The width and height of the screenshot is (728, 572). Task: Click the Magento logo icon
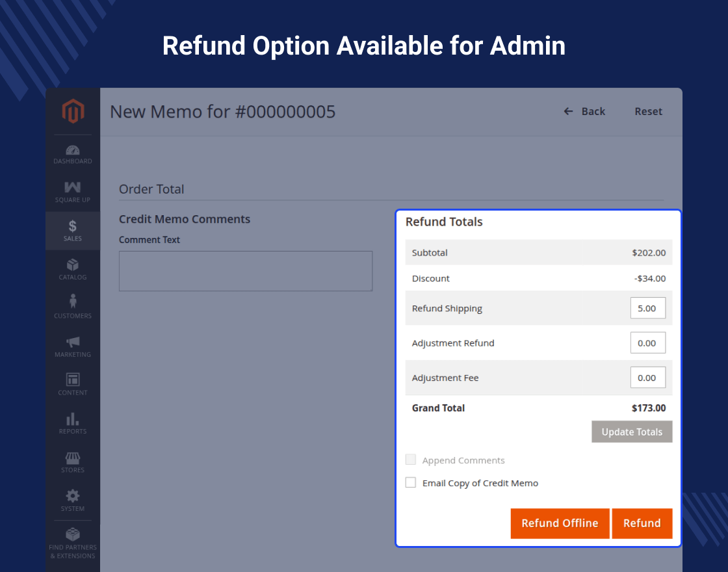pos(73,112)
